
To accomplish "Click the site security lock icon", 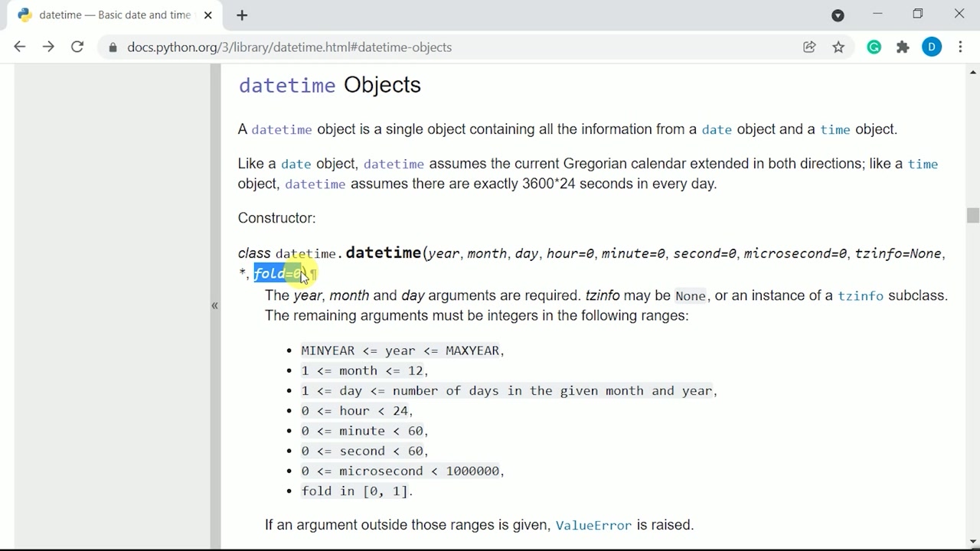I will pos(113,47).
